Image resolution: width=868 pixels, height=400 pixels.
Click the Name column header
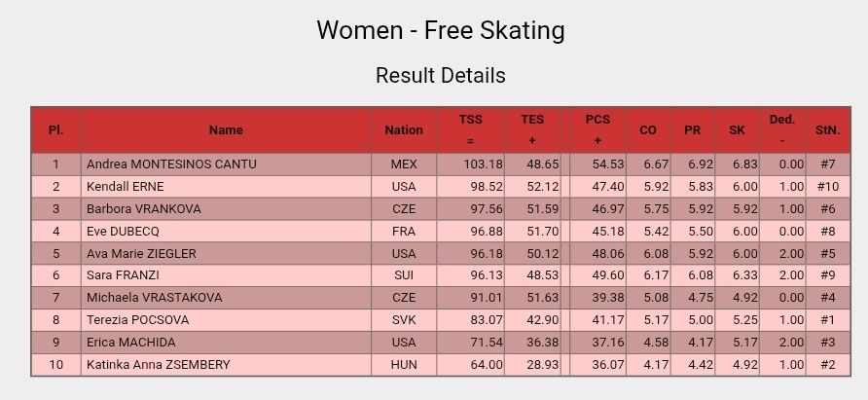click(x=226, y=130)
